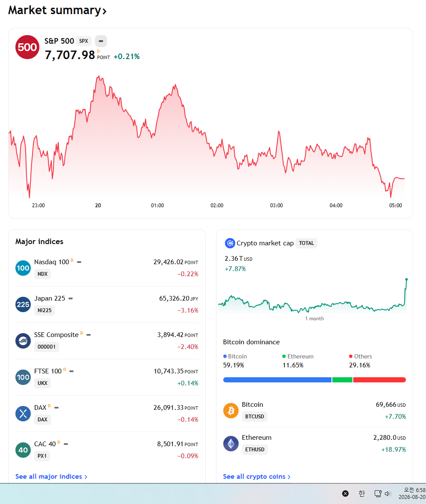The width and height of the screenshot is (426, 504).
Task: Click the Bitcoin coin name label
Action: pyautogui.click(x=252, y=404)
